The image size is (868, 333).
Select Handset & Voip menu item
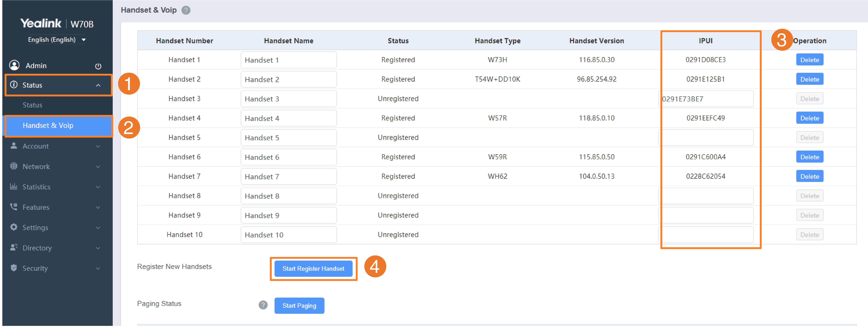(48, 125)
